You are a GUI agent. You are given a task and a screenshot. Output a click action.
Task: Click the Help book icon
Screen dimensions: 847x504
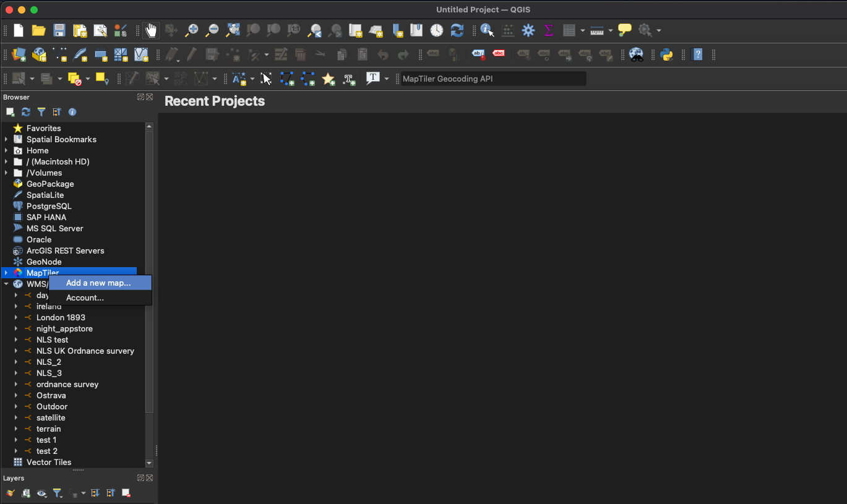(x=698, y=54)
